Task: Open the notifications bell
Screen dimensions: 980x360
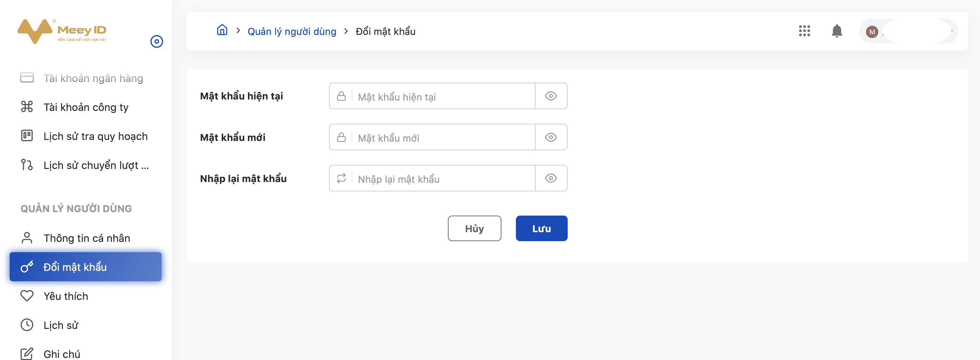Action: 836,31
